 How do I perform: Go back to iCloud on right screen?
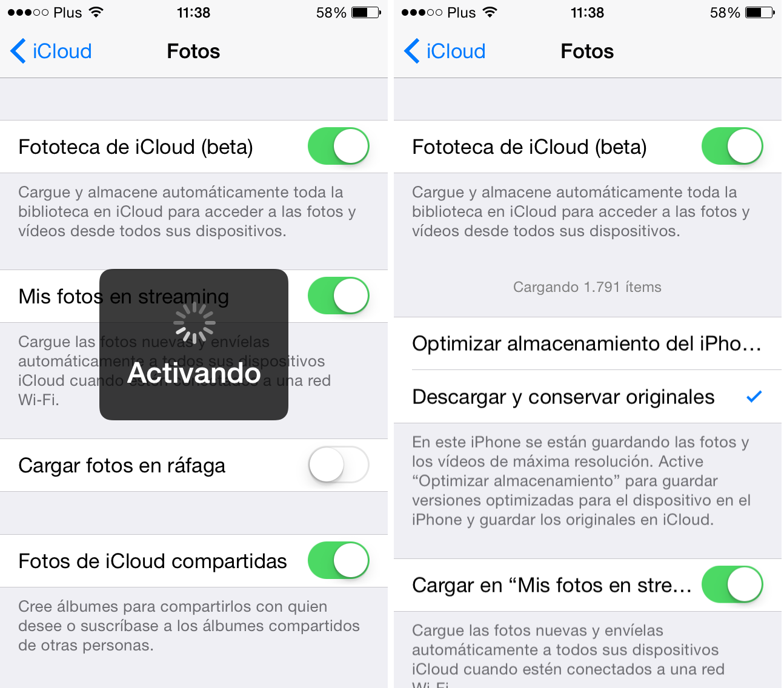445,51
